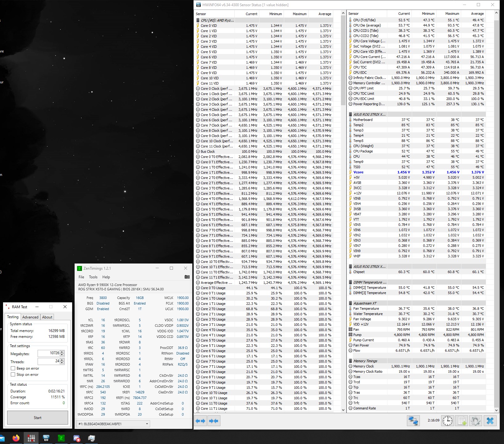The image size is (504, 444).
Task: Select the Memory Clock Ratio sensor row
Action: (416, 371)
